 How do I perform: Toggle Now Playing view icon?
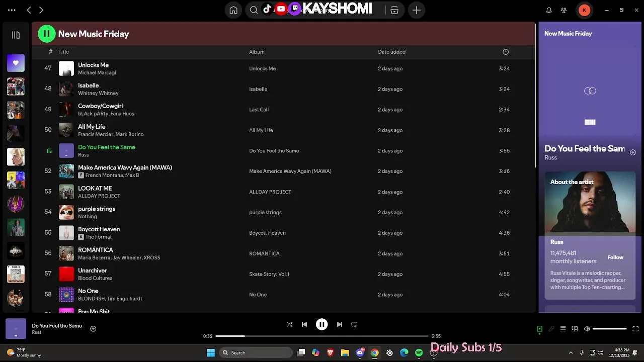(x=539, y=329)
